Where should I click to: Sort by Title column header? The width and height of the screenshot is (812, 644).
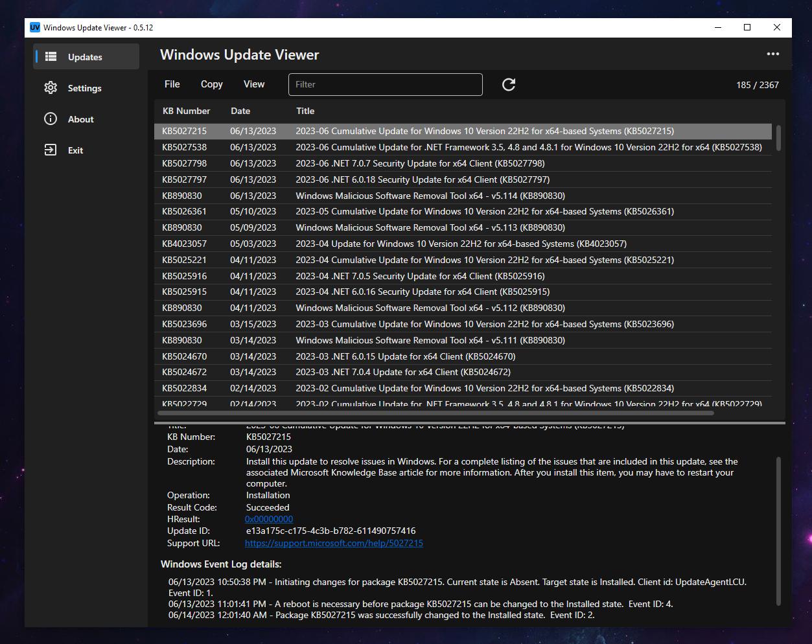(x=305, y=111)
